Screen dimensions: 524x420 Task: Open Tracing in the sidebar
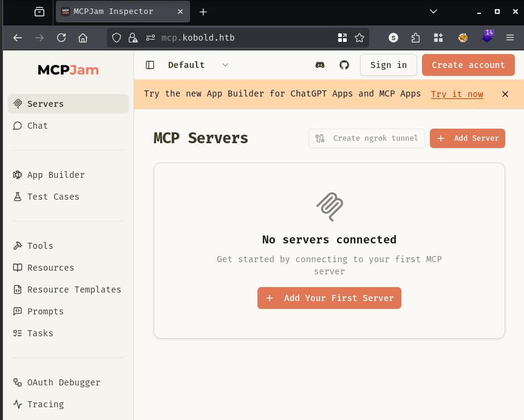pyautogui.click(x=68, y=404)
